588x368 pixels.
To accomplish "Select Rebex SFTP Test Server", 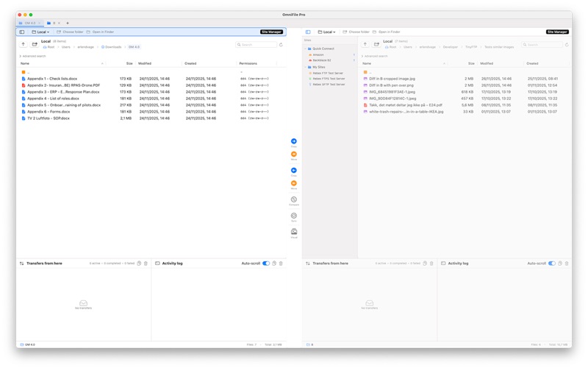I will pos(329,85).
